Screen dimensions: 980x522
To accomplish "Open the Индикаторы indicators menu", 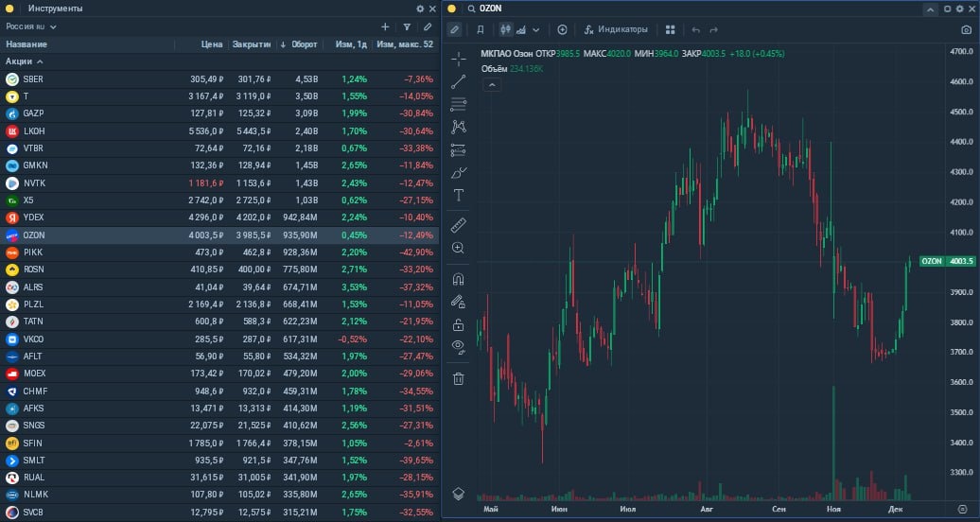I will [x=616, y=29].
